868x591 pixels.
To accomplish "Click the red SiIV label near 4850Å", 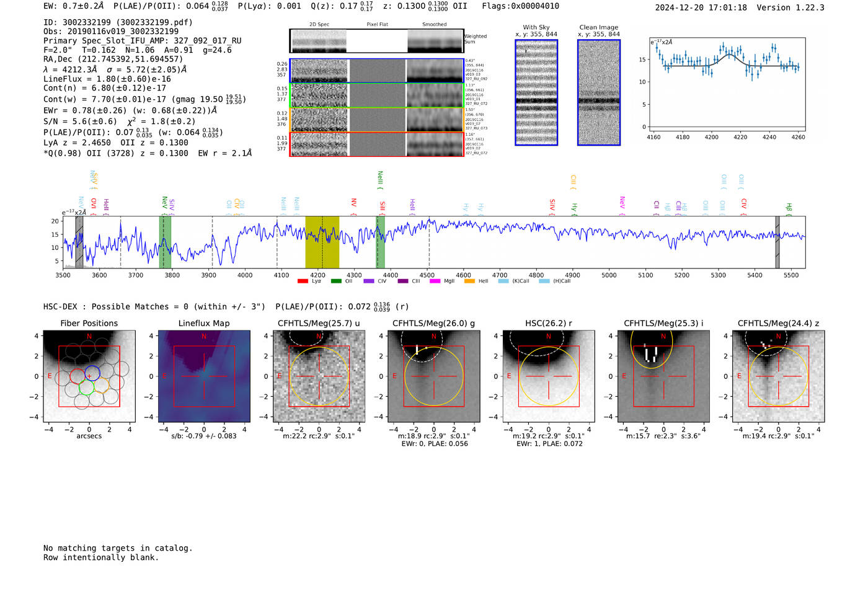I will click(552, 207).
